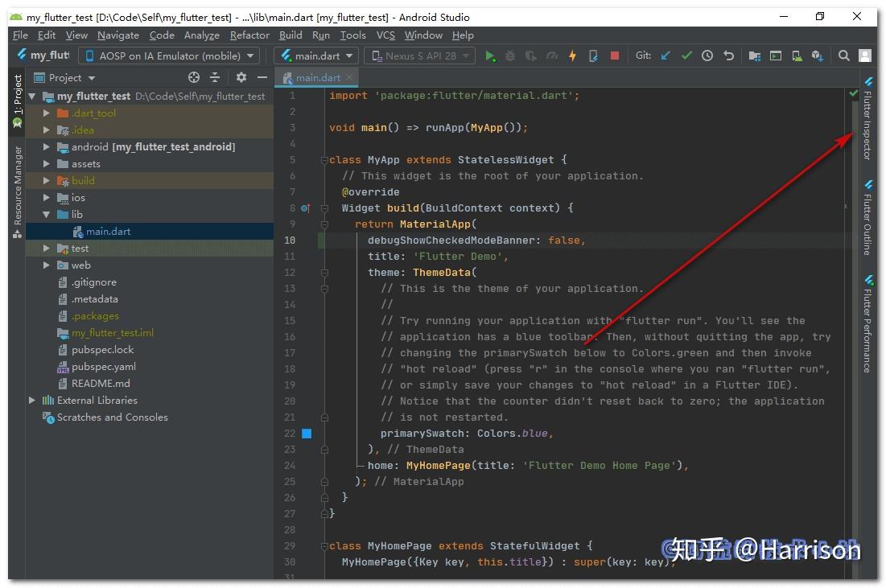Click line number 10 in gutter
Screen dimensions: 886x588
tap(290, 241)
